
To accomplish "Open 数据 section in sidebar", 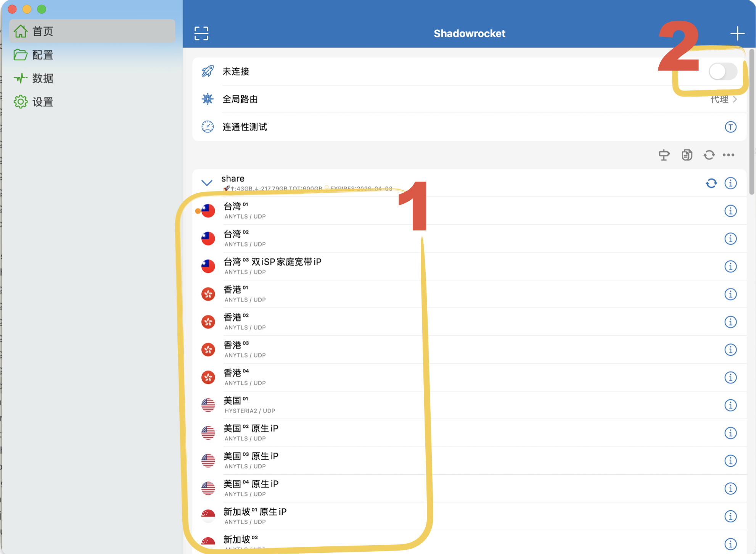I will 42,79.
